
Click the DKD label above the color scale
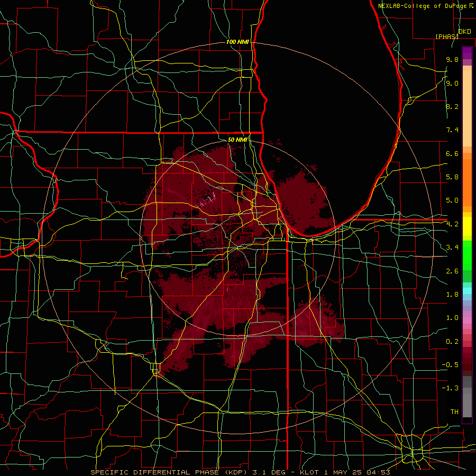464,32
